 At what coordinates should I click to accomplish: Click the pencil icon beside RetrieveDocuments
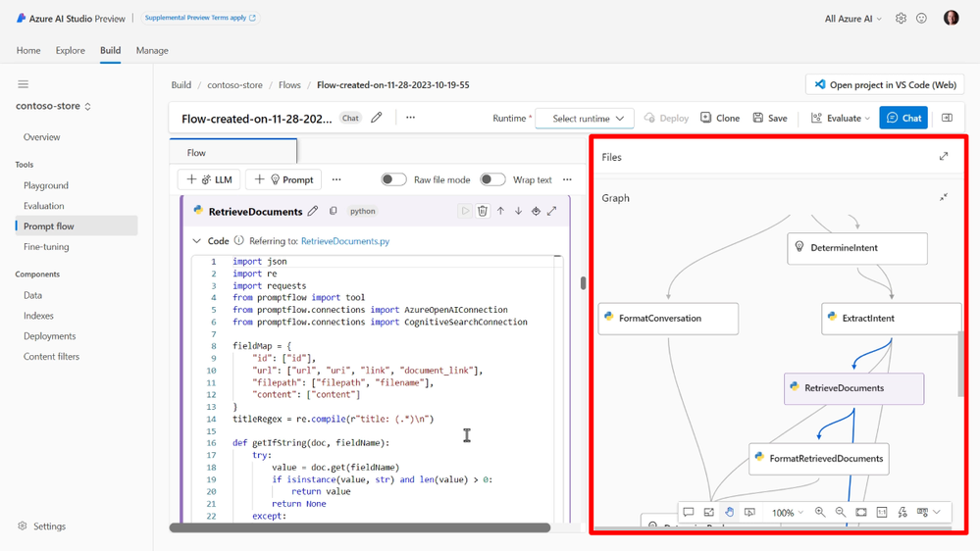coord(313,211)
